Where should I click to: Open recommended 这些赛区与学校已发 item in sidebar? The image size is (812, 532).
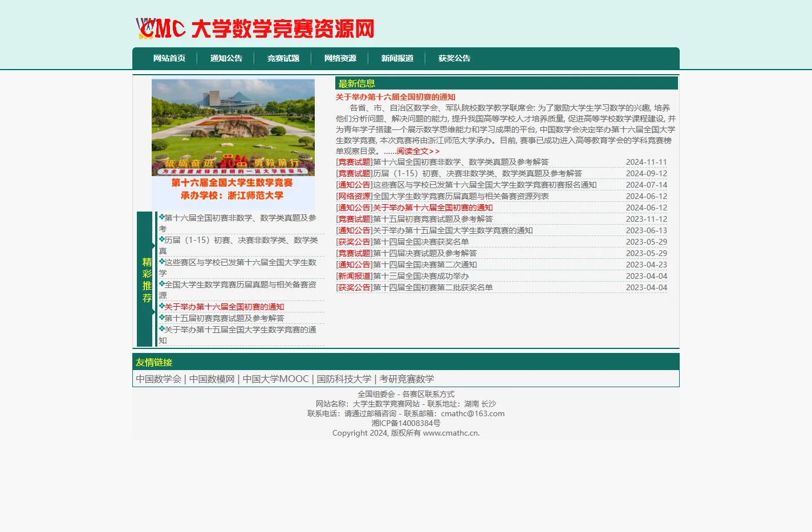(x=238, y=267)
